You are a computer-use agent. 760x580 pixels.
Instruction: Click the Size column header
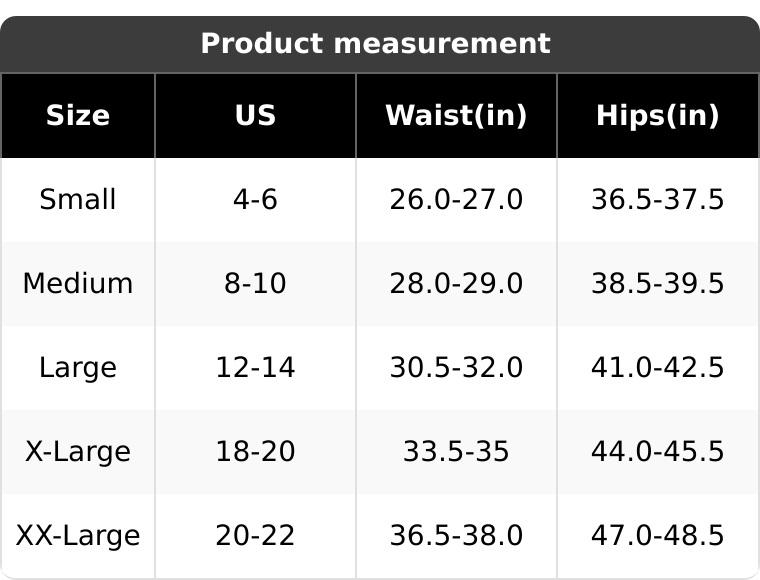click(x=78, y=116)
